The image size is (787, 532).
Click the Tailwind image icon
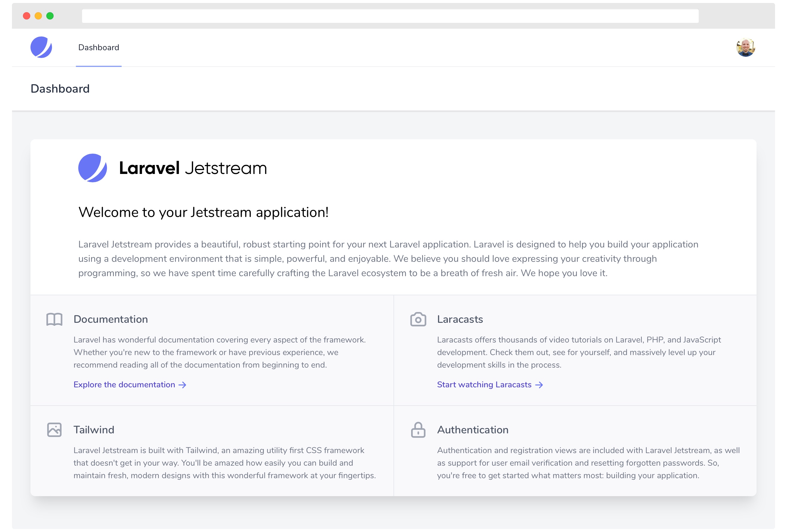54,430
